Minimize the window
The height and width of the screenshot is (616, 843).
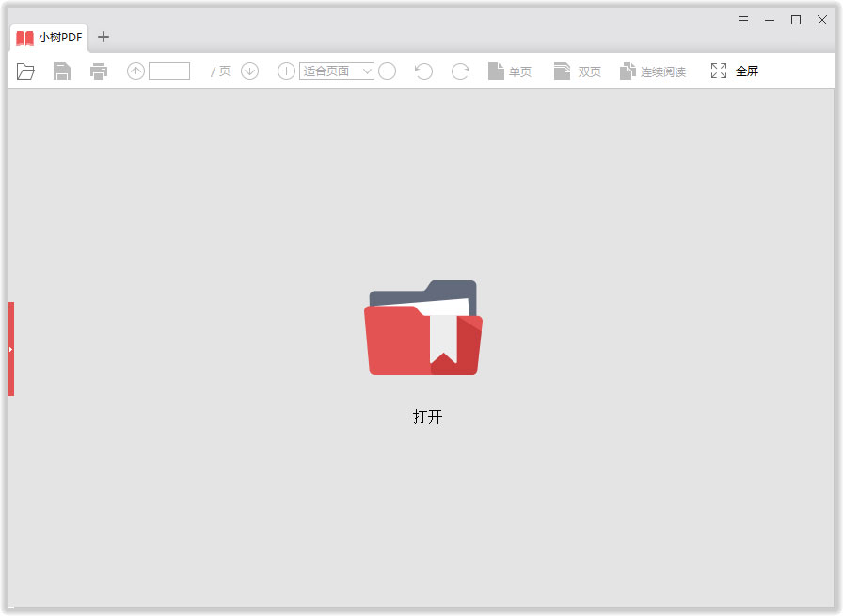click(770, 21)
